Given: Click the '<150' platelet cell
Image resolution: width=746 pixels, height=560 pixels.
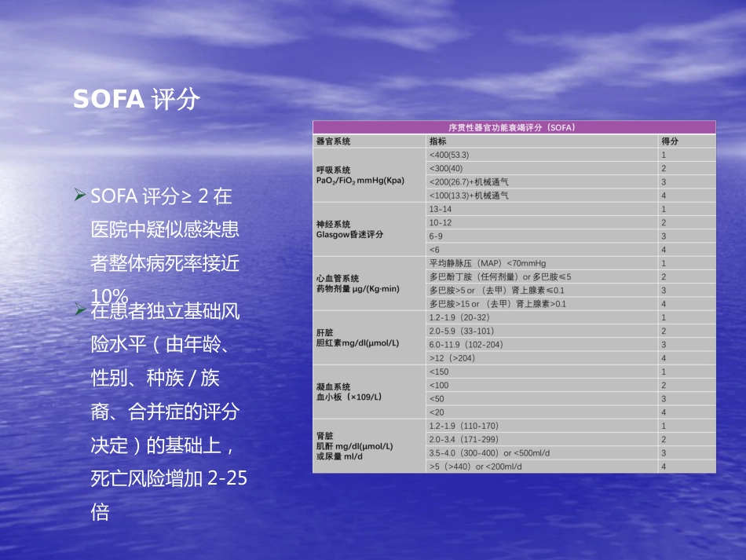Looking at the screenshot, I should 541,372.
